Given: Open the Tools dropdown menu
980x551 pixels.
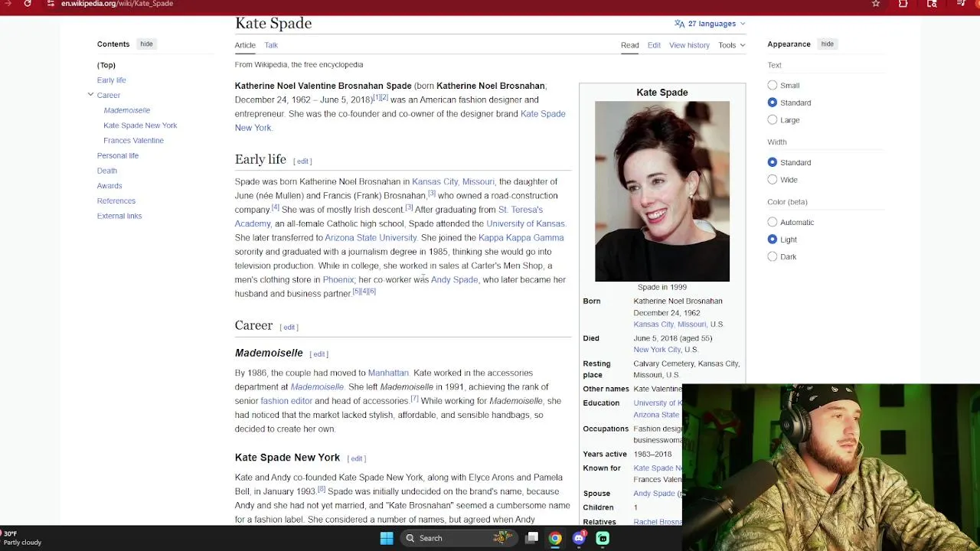Looking at the screenshot, I should pyautogui.click(x=731, y=45).
